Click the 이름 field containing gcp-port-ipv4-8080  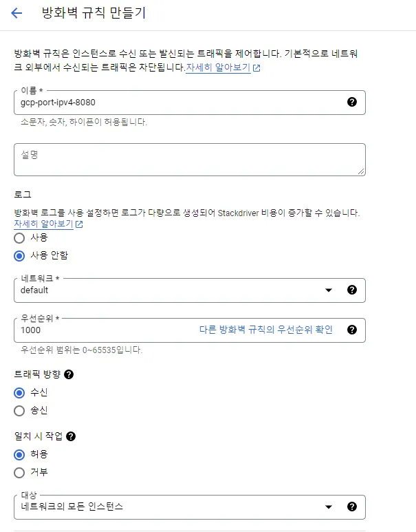(x=179, y=102)
